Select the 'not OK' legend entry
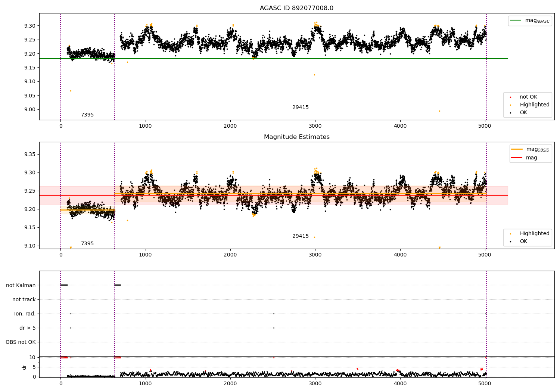 coord(528,97)
